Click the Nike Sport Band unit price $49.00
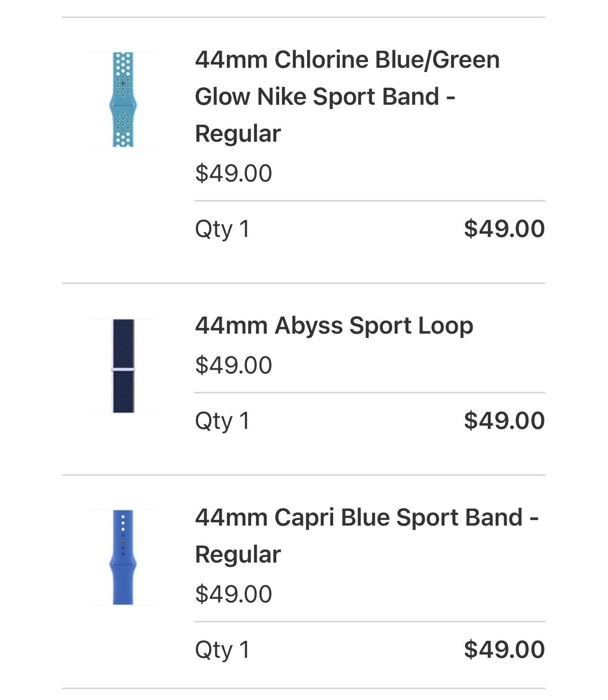 pyautogui.click(x=234, y=173)
